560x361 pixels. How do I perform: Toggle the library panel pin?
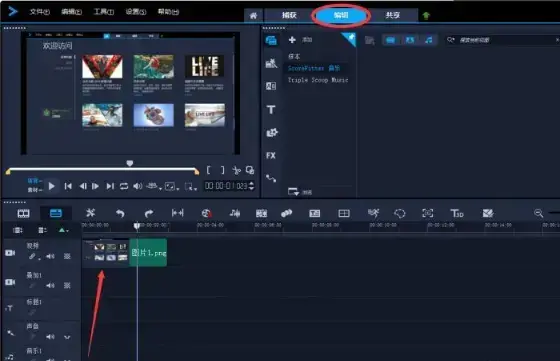point(349,39)
